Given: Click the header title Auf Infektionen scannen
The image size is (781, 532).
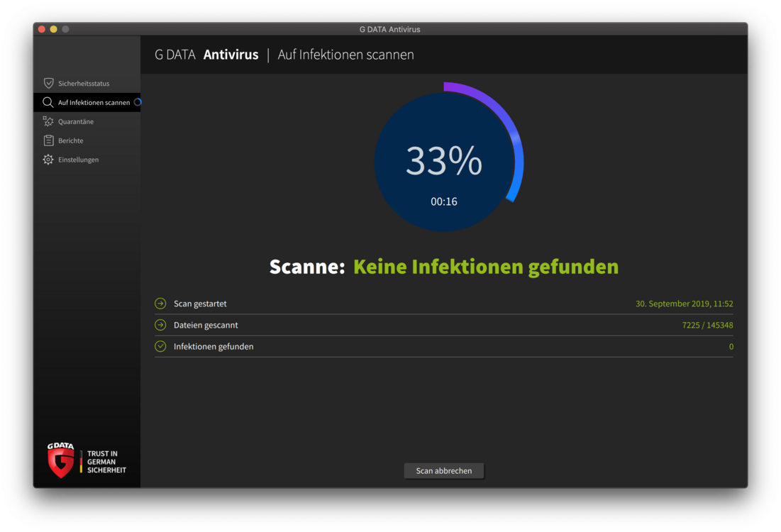Looking at the screenshot, I should (x=345, y=55).
